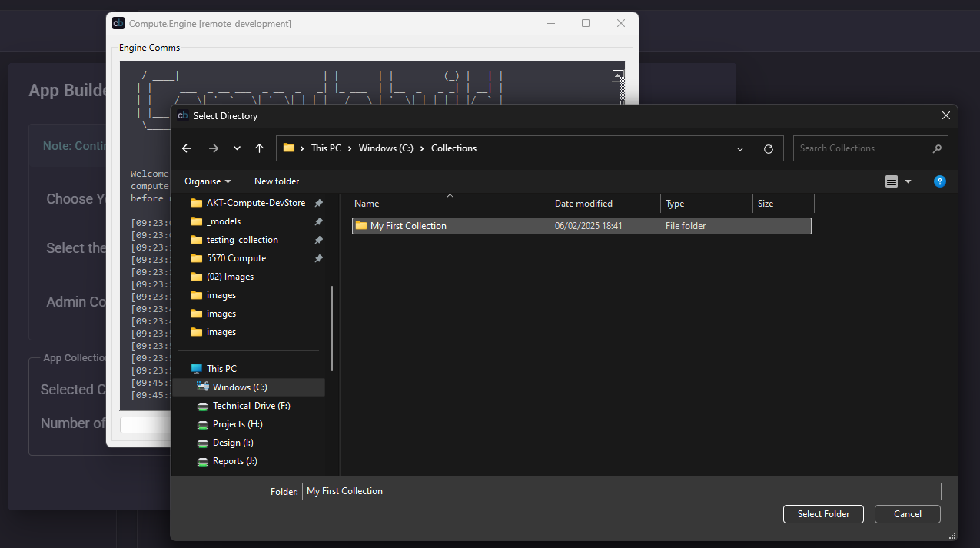Open the address bar history dropdown
The width and height of the screenshot is (980, 548).
pyautogui.click(x=739, y=148)
